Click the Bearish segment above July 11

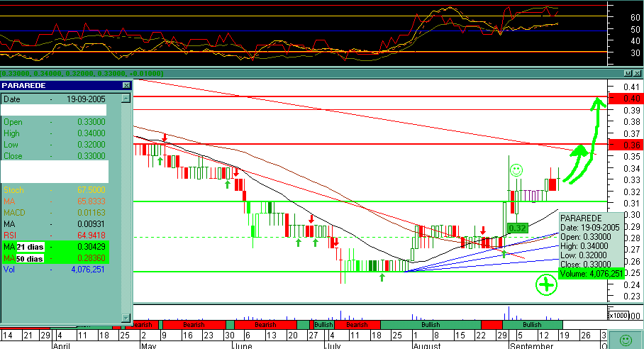pos(357,325)
